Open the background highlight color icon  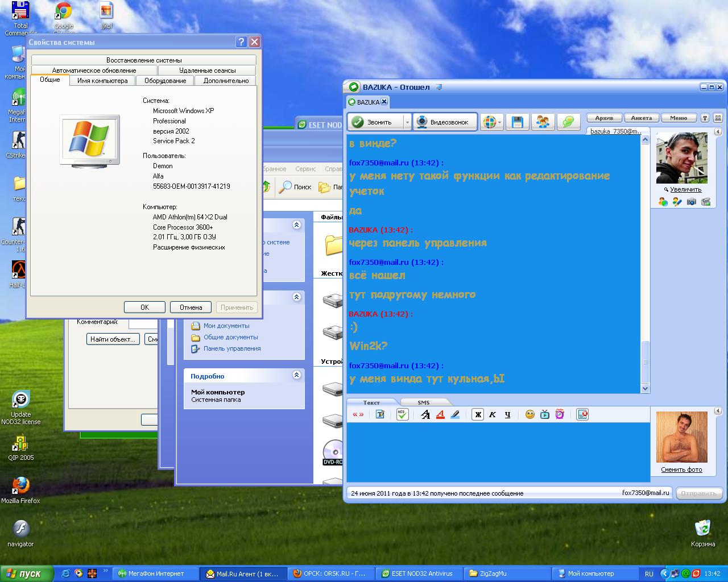pos(455,414)
